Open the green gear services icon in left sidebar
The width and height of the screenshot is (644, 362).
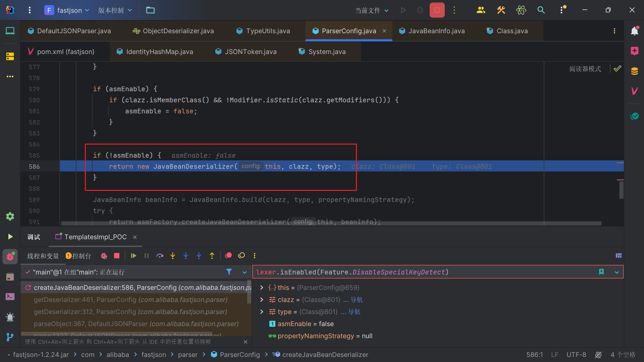click(10, 216)
